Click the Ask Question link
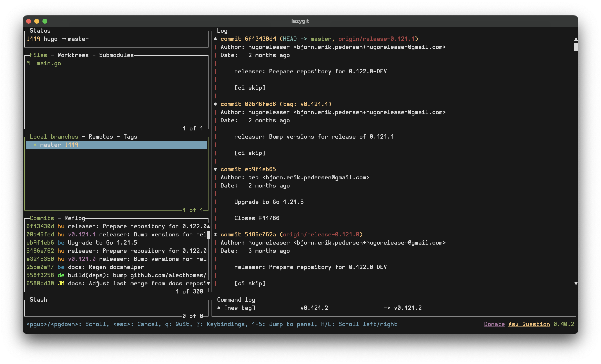 coord(529,324)
